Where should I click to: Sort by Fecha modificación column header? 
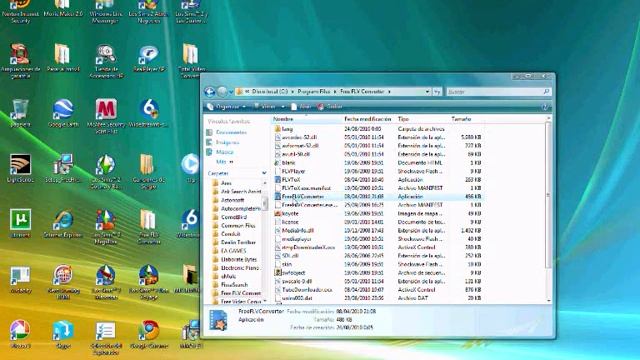[x=369, y=119]
